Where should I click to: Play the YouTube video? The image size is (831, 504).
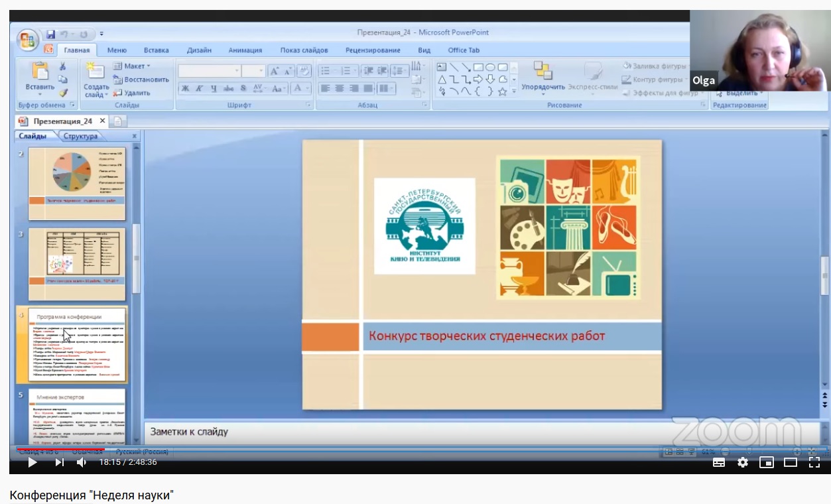[x=32, y=462]
